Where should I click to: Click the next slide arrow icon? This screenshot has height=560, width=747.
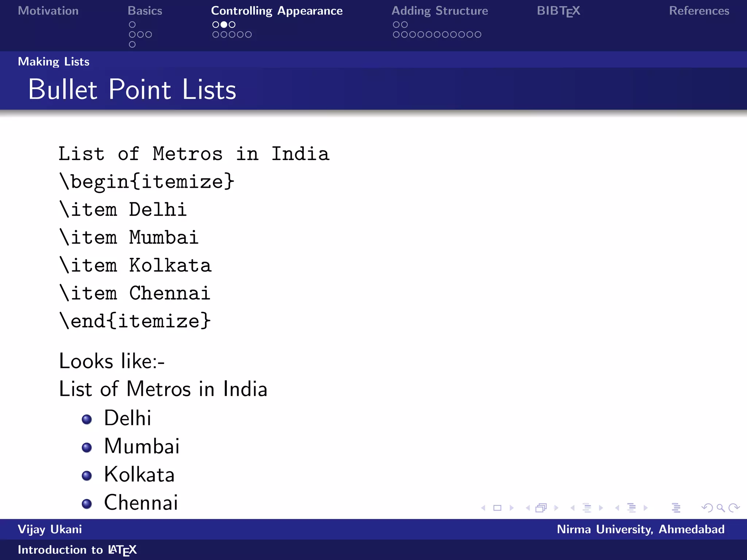[512, 508]
